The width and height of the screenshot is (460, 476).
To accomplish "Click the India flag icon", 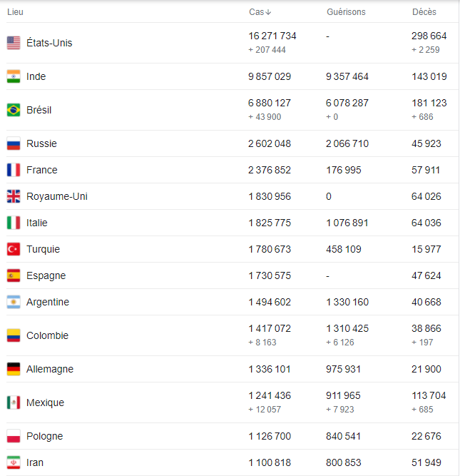I will tap(14, 76).
